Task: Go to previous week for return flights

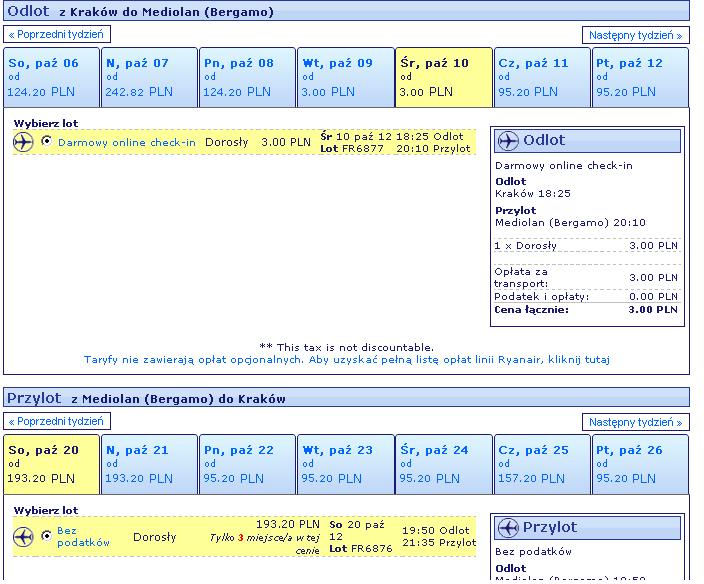Action: click(x=57, y=421)
